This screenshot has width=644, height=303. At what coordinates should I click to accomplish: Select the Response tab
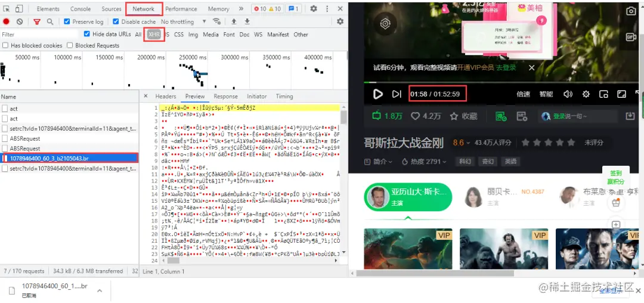coord(225,96)
